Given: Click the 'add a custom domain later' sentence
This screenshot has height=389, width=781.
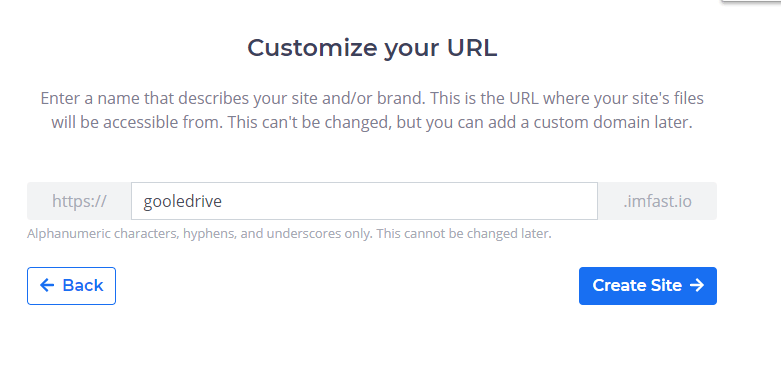Looking at the screenshot, I should pyautogui.click(x=590, y=123).
